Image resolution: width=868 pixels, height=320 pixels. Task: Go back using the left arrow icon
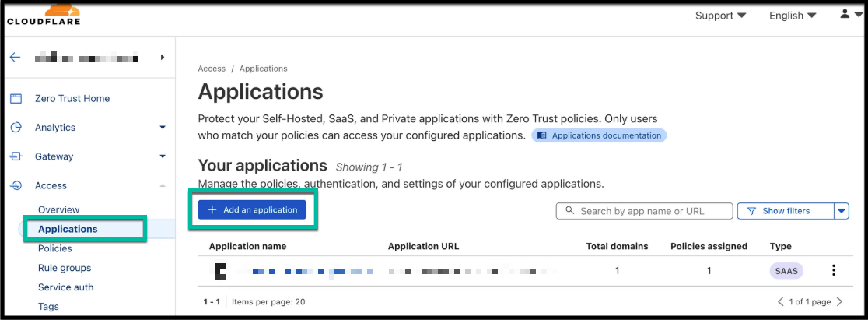[x=15, y=57]
